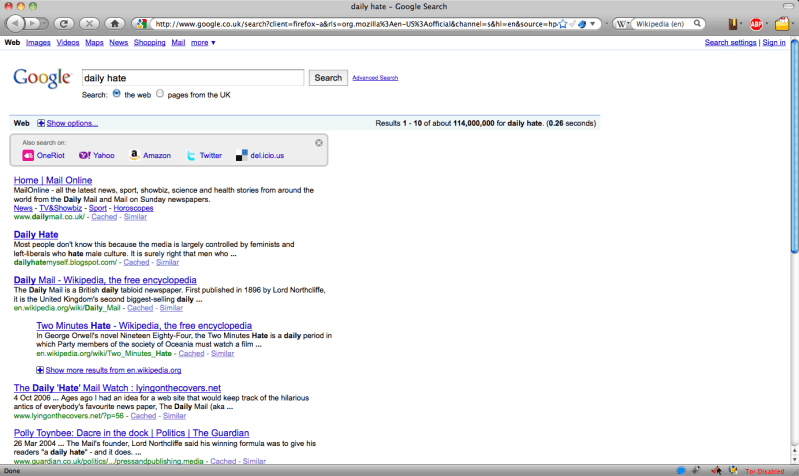Click the Home toolbar button
The height and width of the screenshot is (476, 799).
click(114, 23)
